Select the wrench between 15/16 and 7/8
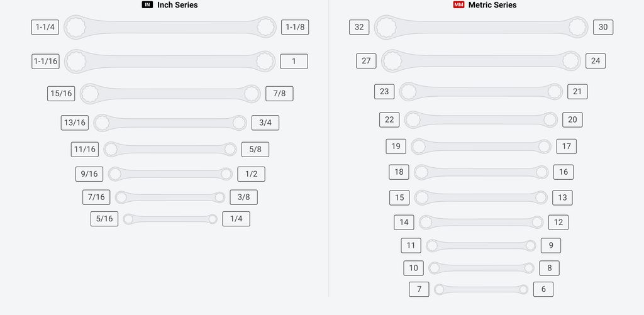The image size is (644, 315). click(x=170, y=94)
